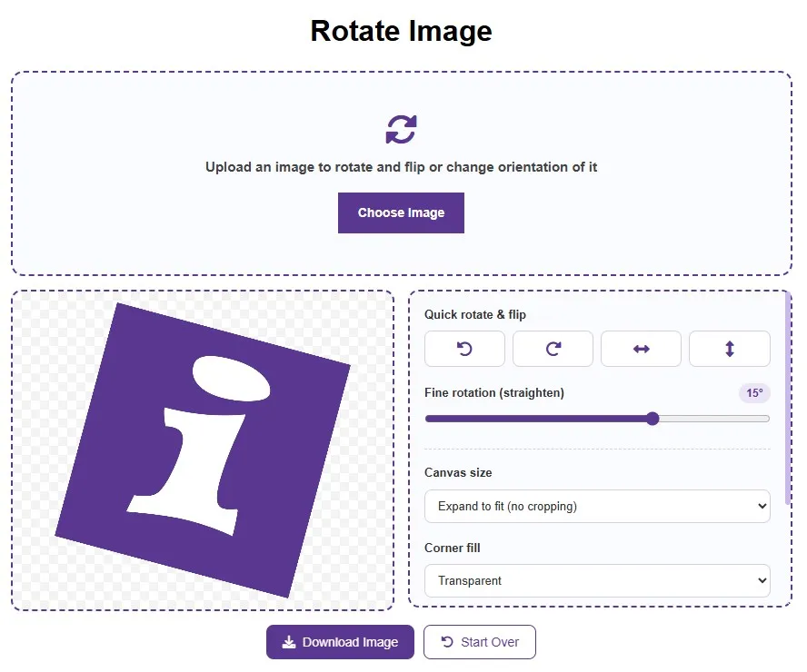
Task: Click the 'Quick rotate & flip' label
Action: (475, 315)
